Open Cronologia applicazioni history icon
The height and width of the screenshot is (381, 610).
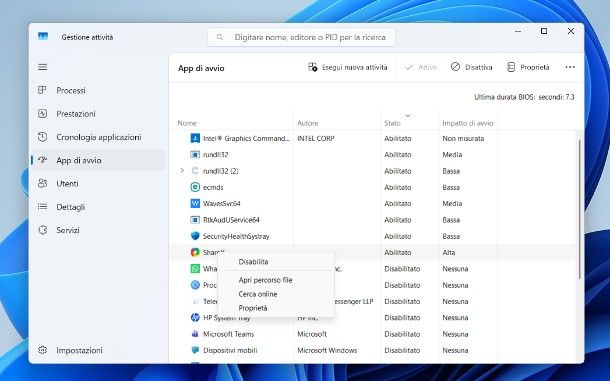point(42,137)
